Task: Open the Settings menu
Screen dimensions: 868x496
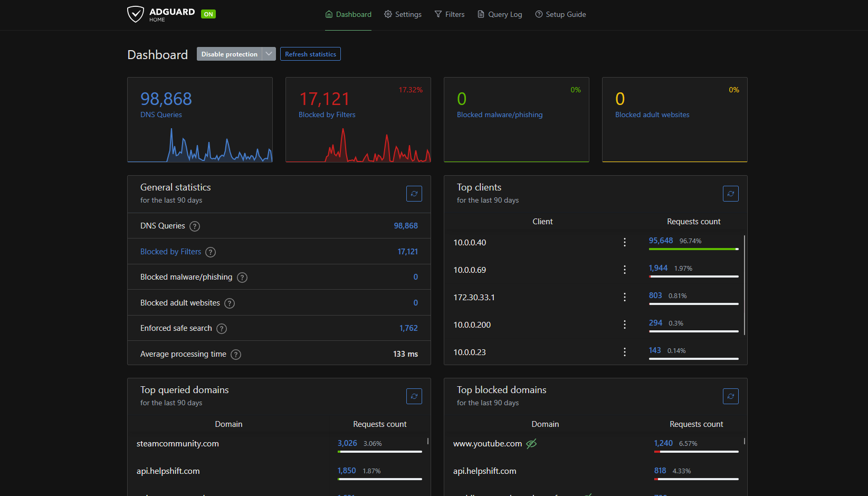Action: 403,14
